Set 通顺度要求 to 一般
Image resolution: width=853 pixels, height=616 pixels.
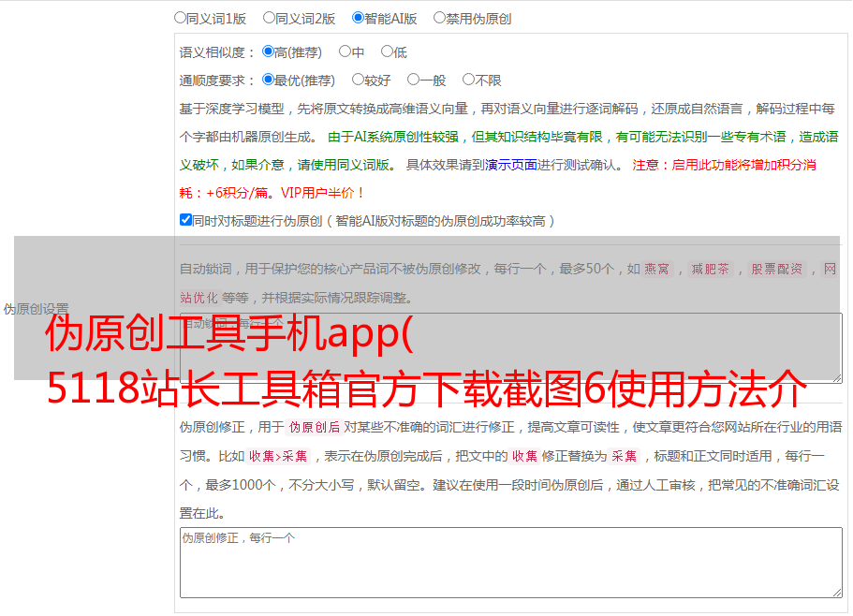pyautogui.click(x=414, y=81)
